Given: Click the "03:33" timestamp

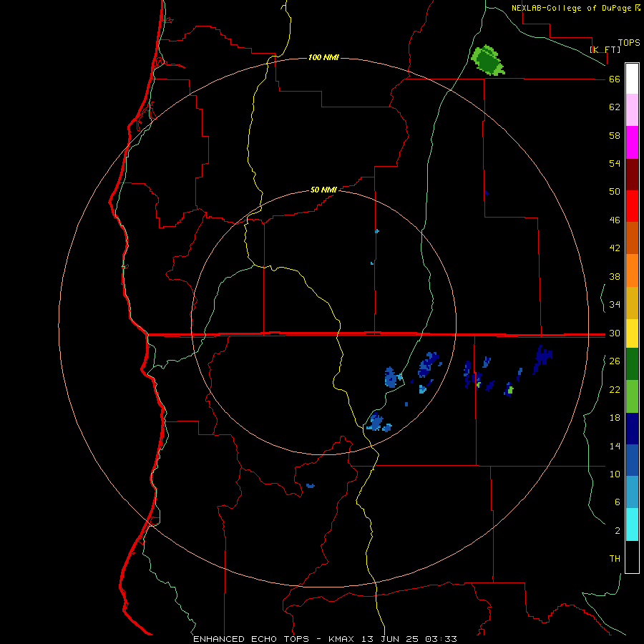Looking at the screenshot, I should [x=441, y=639].
